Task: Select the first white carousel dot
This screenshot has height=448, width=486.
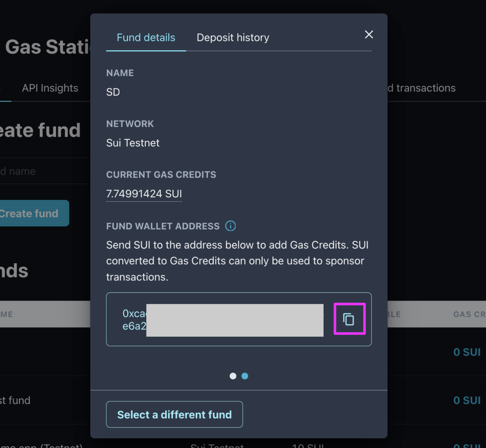Action: [233, 376]
